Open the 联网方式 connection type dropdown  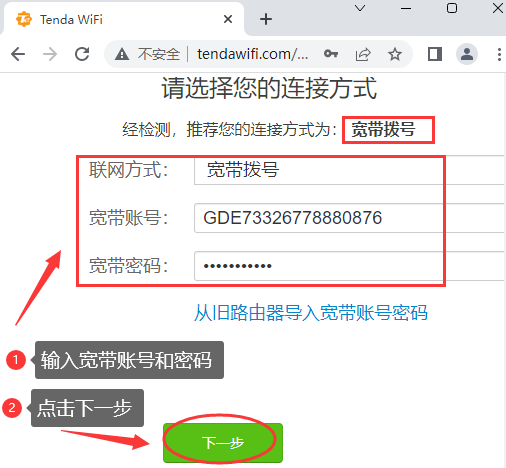(350, 170)
